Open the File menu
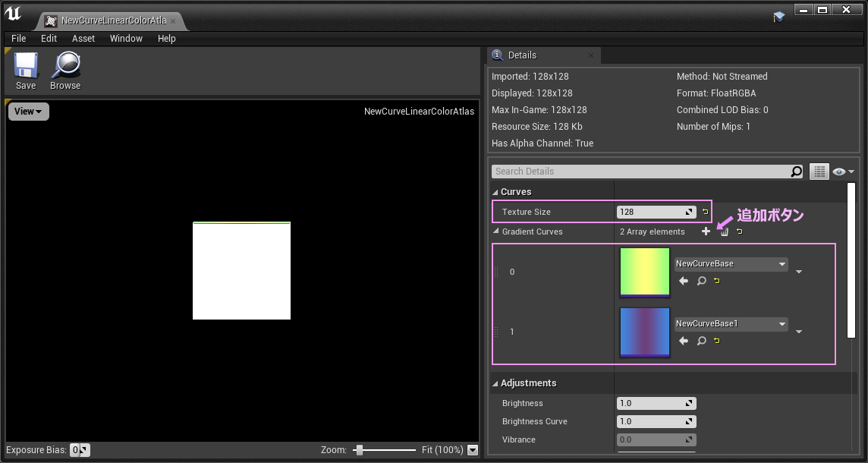The image size is (868, 463). pyautogui.click(x=19, y=38)
